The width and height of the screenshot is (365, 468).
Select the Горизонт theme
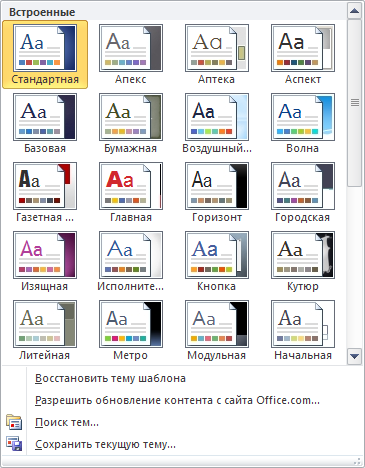[217, 193]
